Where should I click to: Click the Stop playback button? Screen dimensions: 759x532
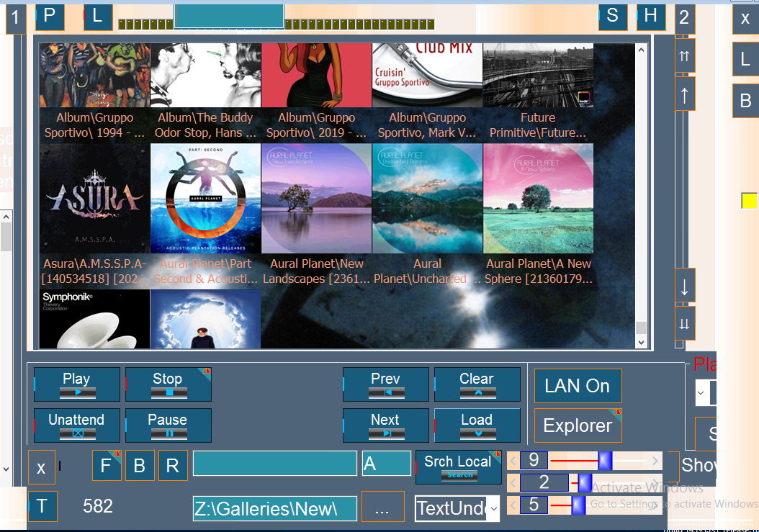[169, 384]
